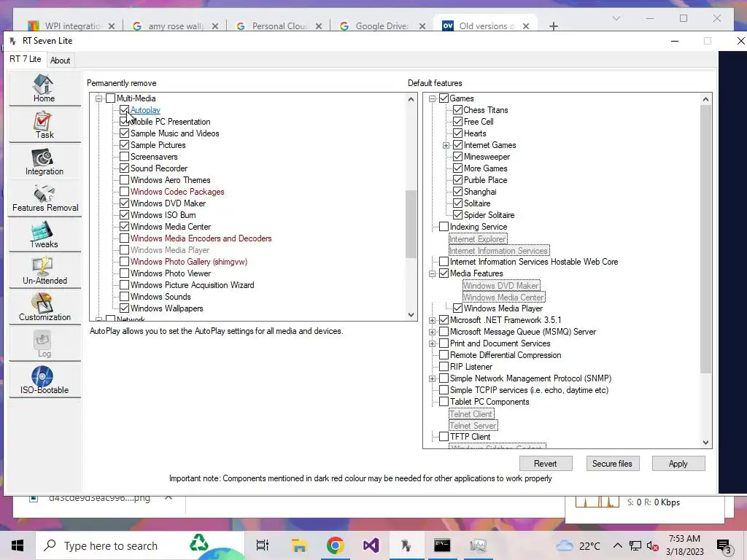
Task: Open the Task section icon
Action: [44, 125]
